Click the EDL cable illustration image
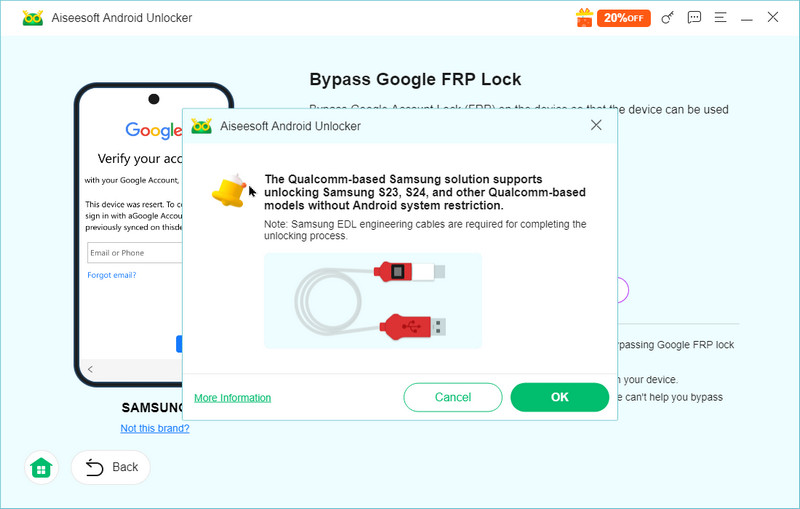This screenshot has width=800, height=509. [x=372, y=300]
